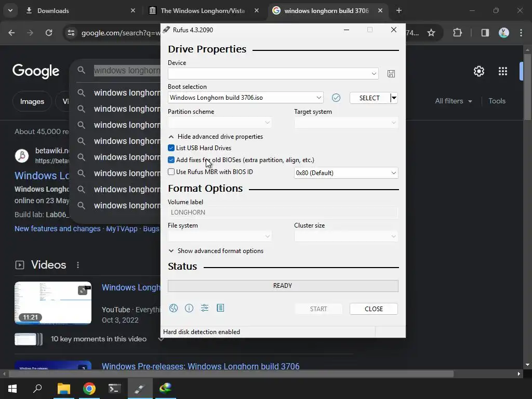The width and height of the screenshot is (532, 399).
Task: Click the Rufus taskbar icon
Action: [x=140, y=389]
